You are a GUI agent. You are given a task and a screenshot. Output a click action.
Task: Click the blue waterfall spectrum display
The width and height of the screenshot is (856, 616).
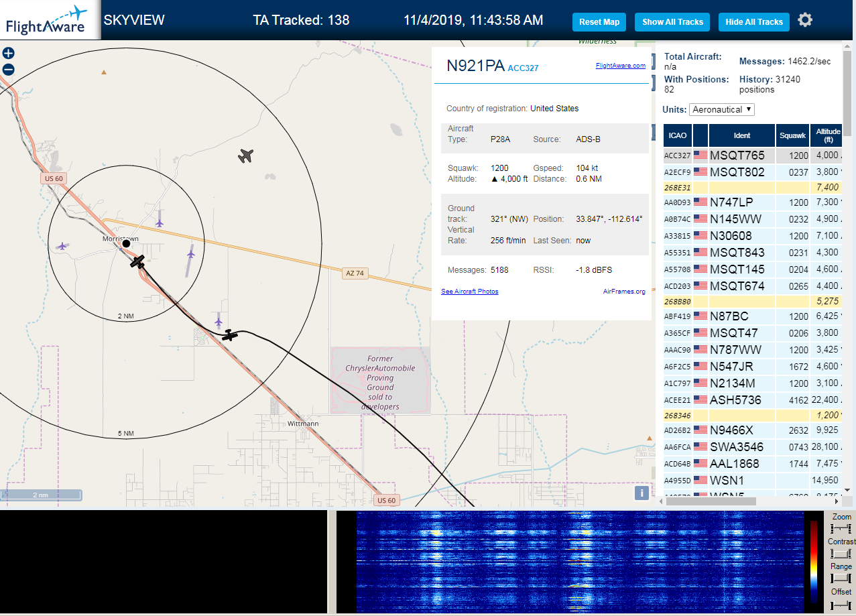point(580,562)
